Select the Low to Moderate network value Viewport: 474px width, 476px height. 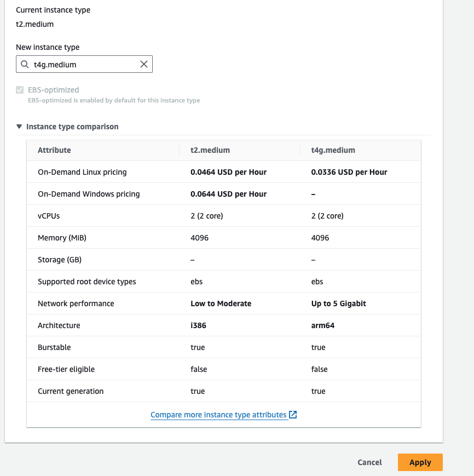point(221,303)
